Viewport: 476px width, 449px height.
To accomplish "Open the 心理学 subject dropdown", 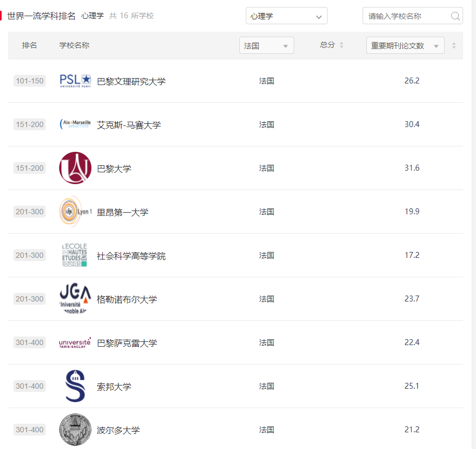I will tap(286, 16).
